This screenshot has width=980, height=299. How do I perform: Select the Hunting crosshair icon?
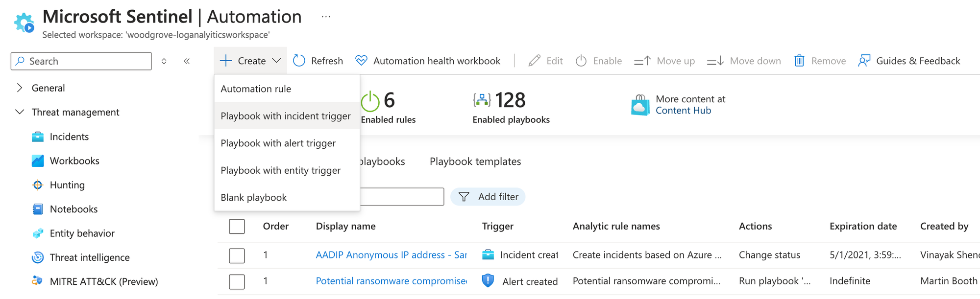pos(38,185)
